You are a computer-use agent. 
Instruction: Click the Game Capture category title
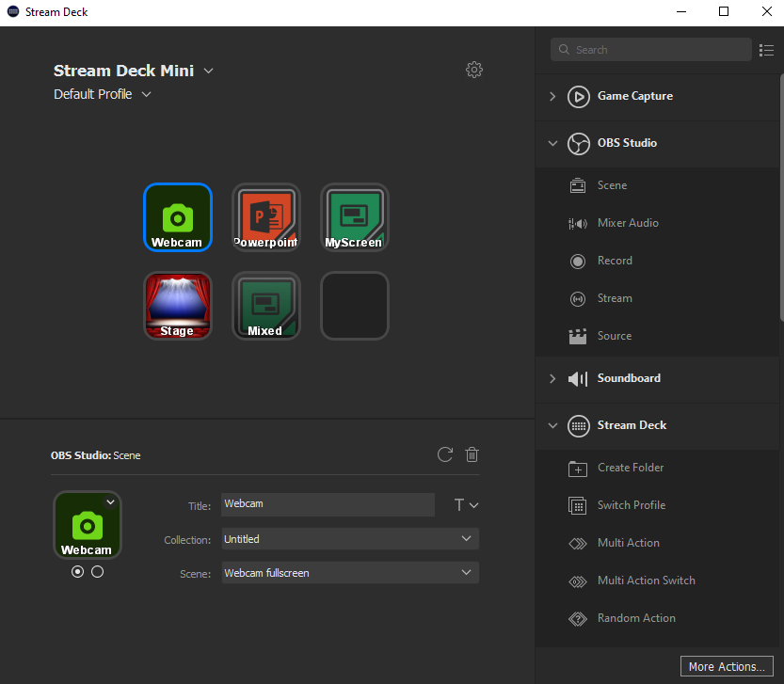click(x=635, y=96)
